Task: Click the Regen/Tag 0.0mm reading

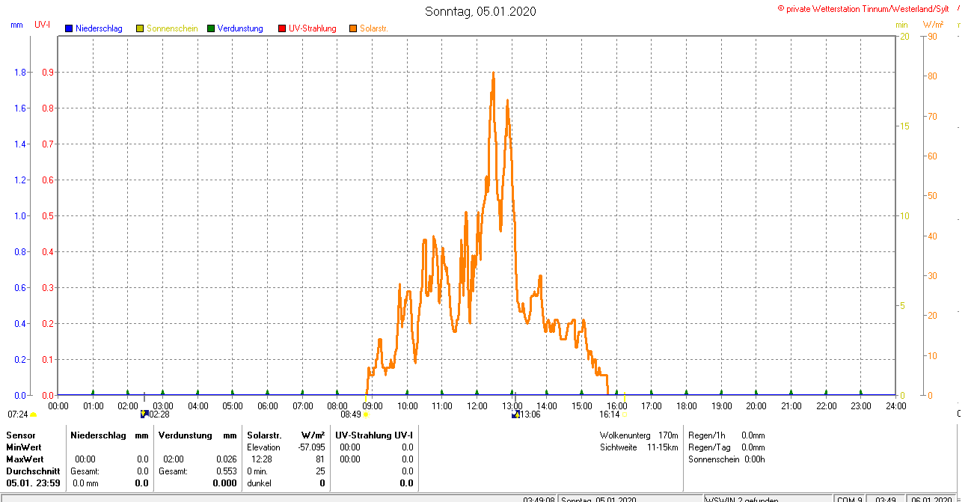Action: 726,447
